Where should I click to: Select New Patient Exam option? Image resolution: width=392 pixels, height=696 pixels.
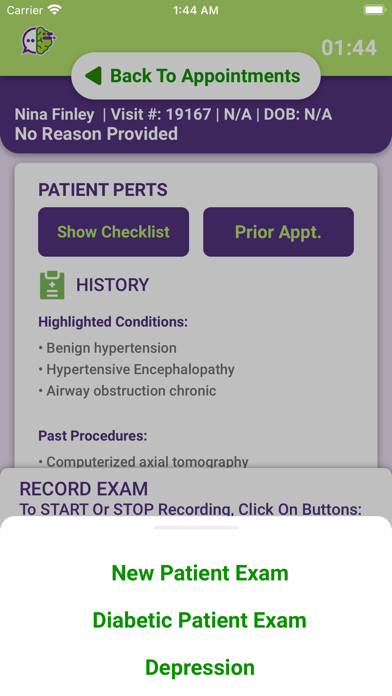(x=200, y=573)
